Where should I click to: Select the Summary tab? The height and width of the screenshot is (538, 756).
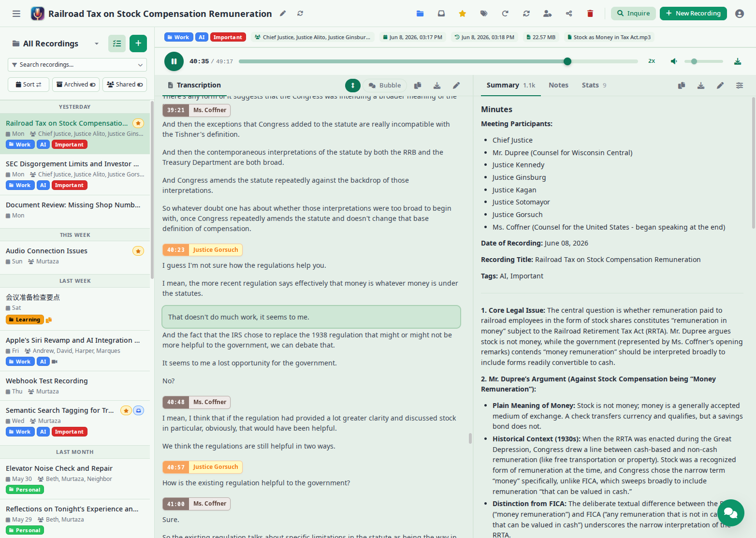pyautogui.click(x=510, y=86)
